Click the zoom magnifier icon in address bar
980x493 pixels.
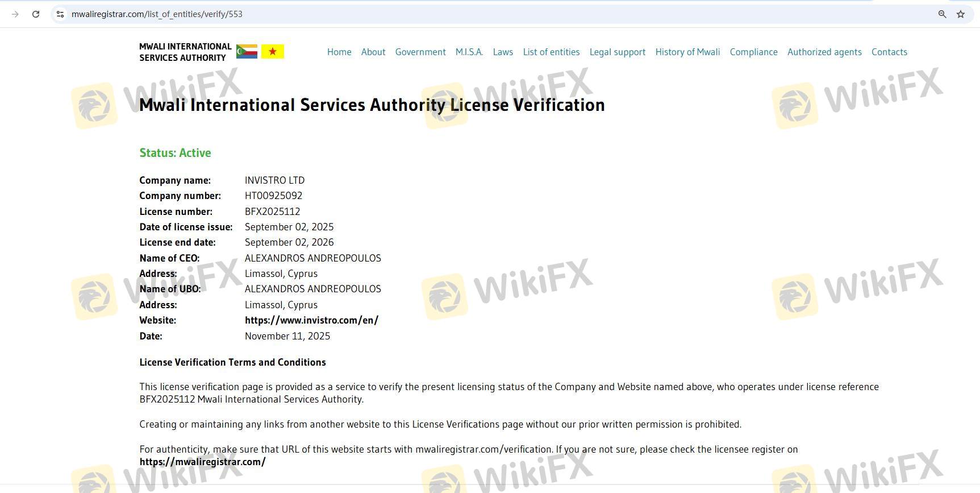(x=942, y=14)
